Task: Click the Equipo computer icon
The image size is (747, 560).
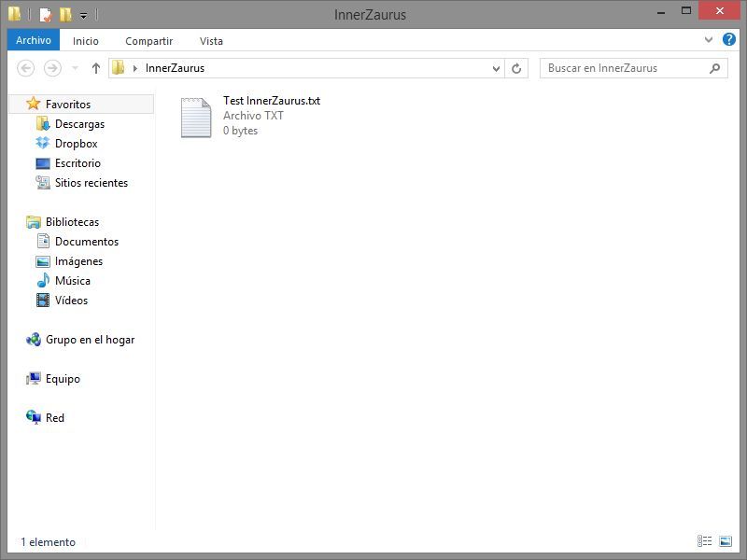Action: (34, 379)
